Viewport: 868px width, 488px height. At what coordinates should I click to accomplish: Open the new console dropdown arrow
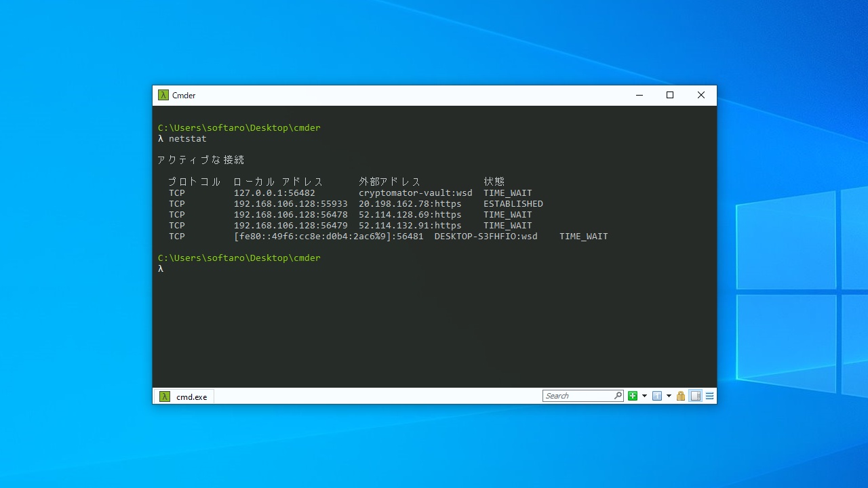644,396
